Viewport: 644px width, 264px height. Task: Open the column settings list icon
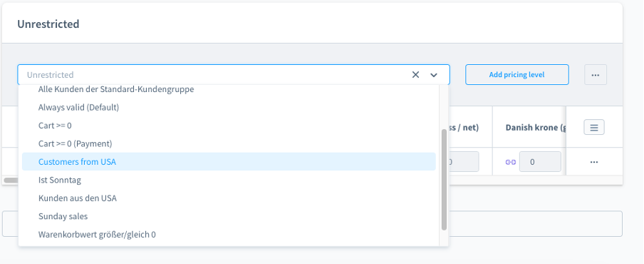tap(594, 128)
